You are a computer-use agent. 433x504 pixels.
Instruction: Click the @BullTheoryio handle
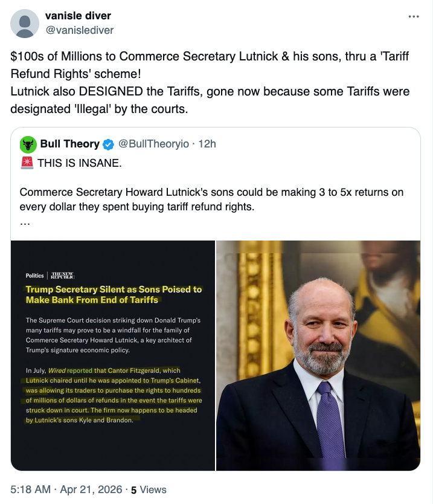tap(153, 144)
